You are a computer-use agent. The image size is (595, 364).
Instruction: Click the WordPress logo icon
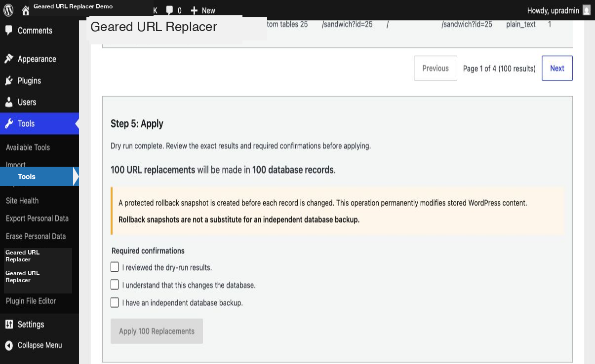(8, 10)
